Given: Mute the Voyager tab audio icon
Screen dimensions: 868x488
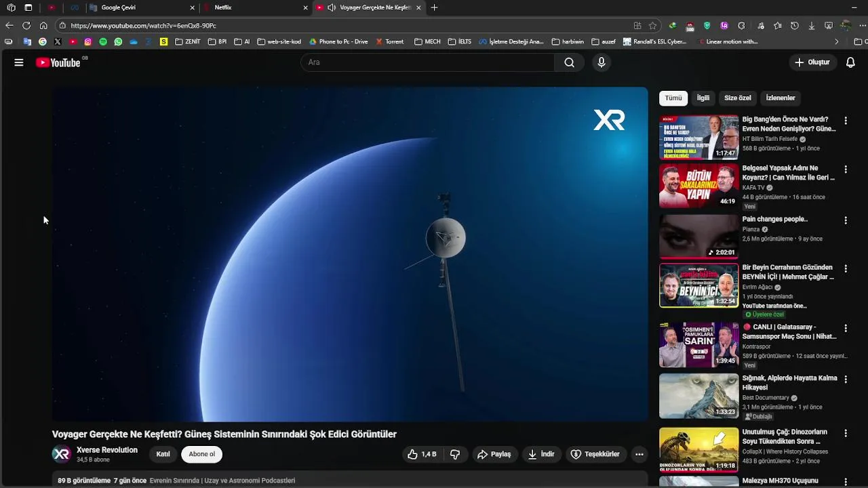Looking at the screenshot, I should click(332, 7).
